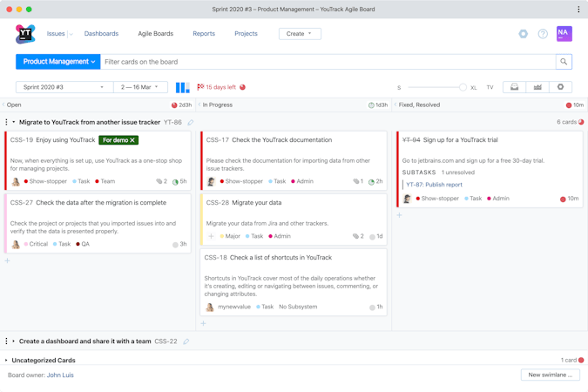The height and width of the screenshot is (392, 588).
Task: Click the XL label of card size slider
Action: pyautogui.click(x=474, y=88)
